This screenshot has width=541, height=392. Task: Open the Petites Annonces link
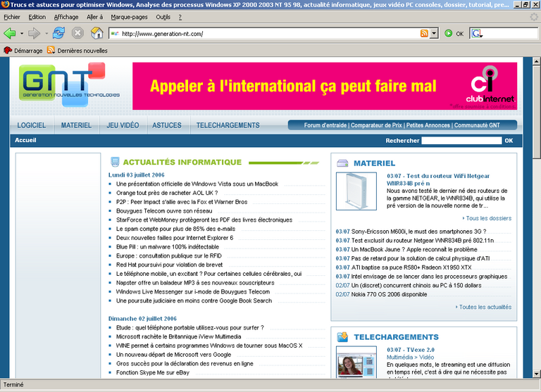pos(428,125)
